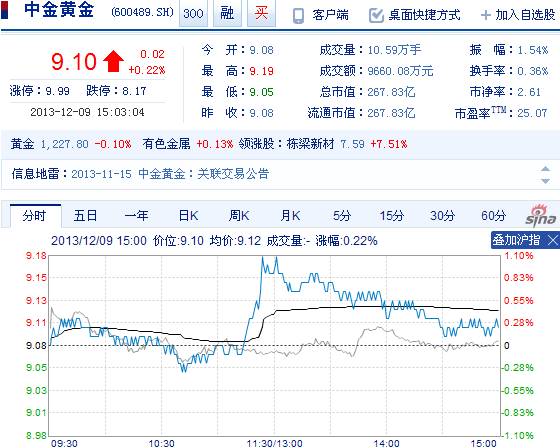The width and height of the screenshot is (560, 448).
Task: Click the 最高 value 9.19
Action: tap(261, 71)
